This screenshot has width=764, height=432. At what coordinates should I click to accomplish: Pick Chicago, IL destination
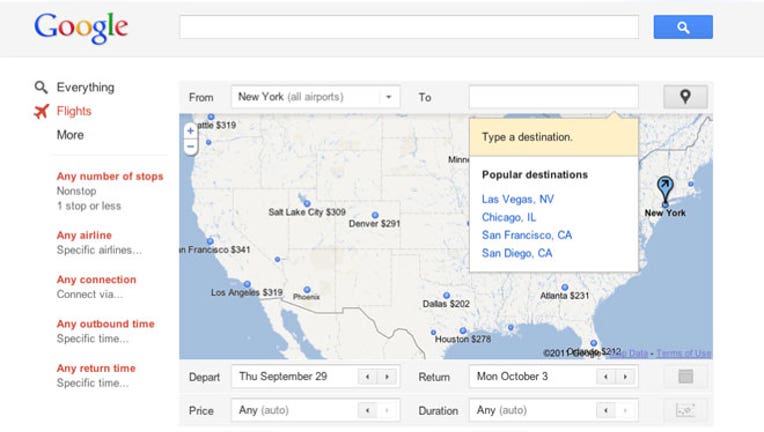509,217
